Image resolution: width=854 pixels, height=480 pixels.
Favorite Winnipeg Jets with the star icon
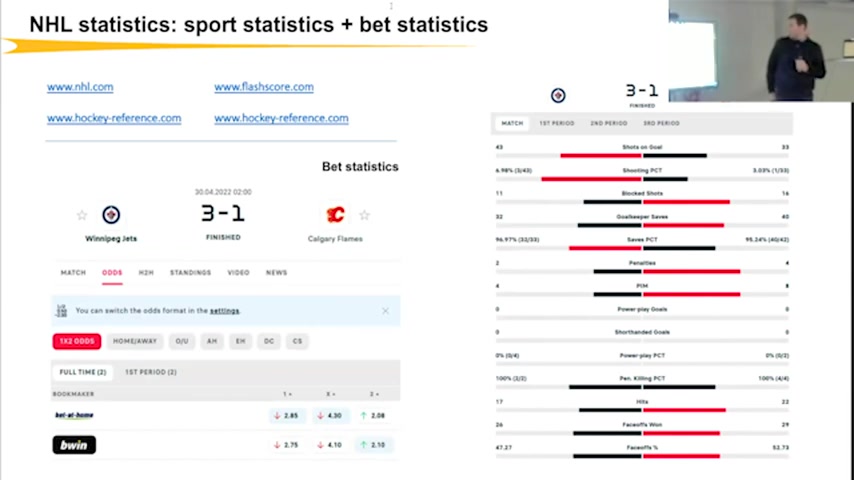[82, 215]
